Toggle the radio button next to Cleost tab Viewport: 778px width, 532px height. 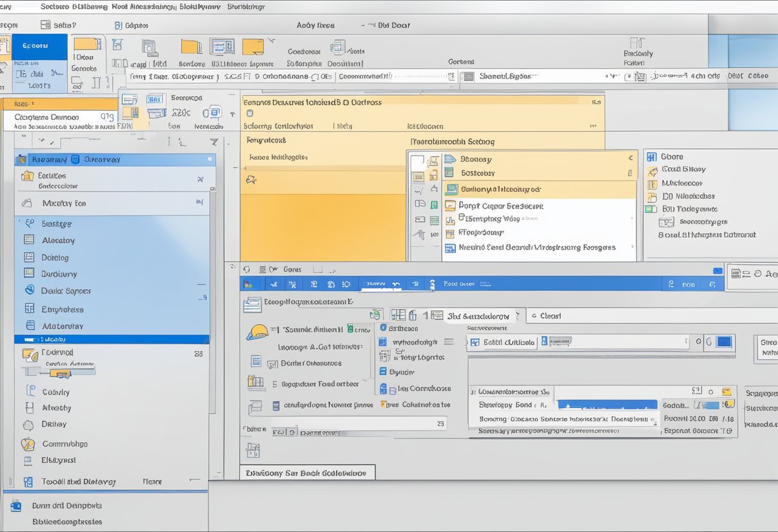pyautogui.click(x=535, y=315)
